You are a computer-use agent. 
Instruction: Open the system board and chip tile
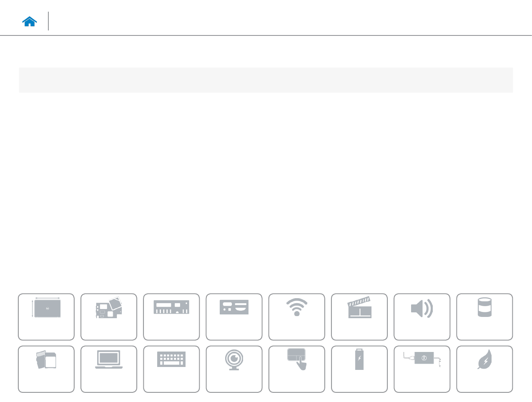click(x=109, y=317)
